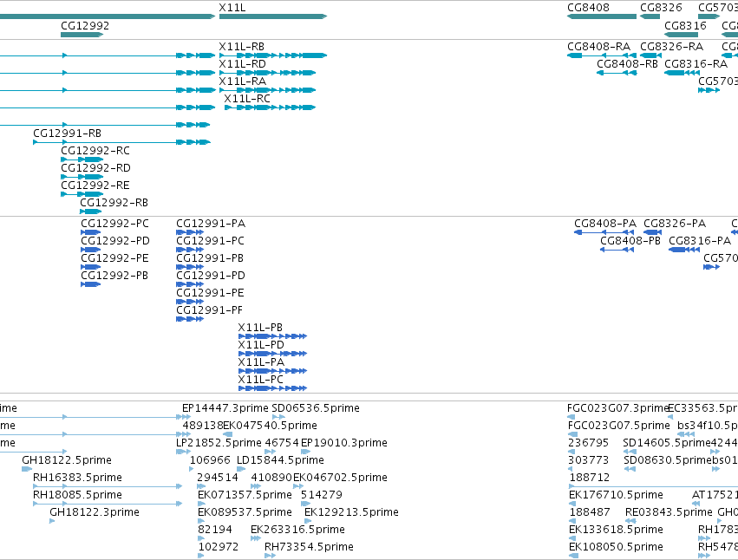738x560 pixels.
Task: Select the CG12991-PA protein label
Action: coord(211,224)
